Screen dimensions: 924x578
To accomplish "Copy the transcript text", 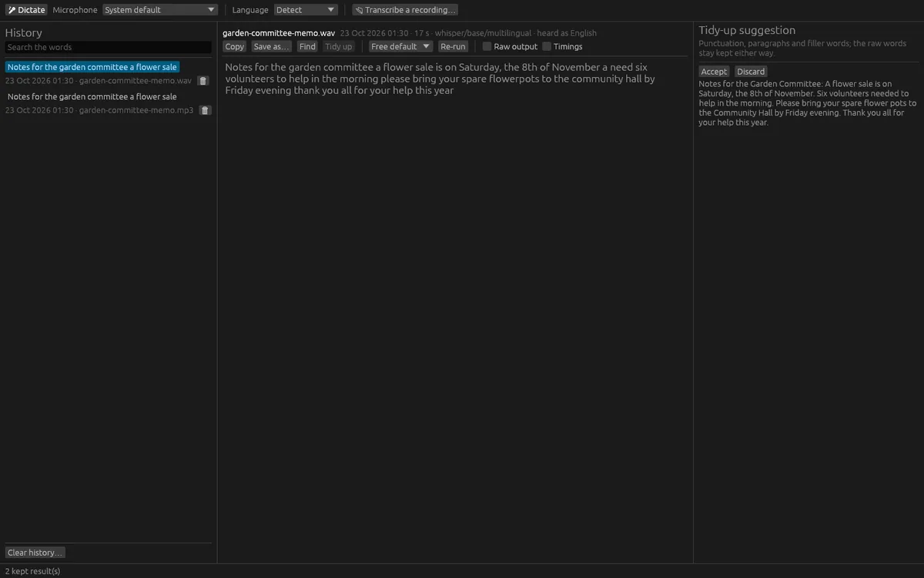I will pyautogui.click(x=235, y=46).
